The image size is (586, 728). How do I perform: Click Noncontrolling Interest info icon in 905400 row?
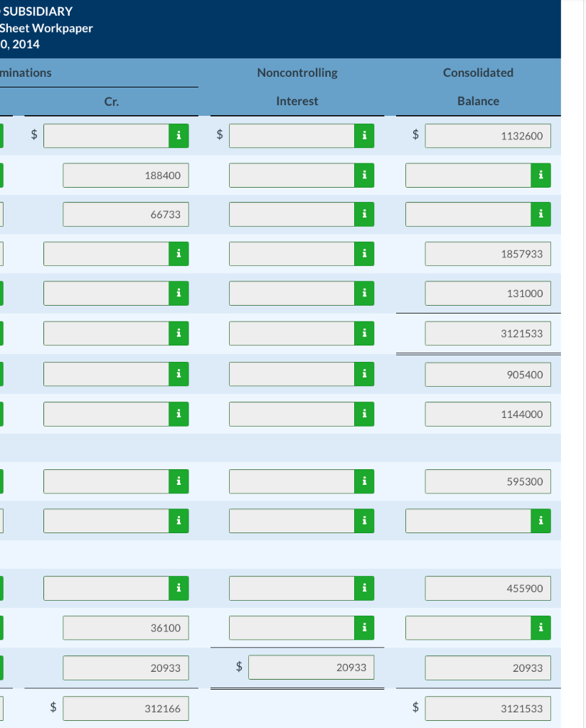(364, 374)
